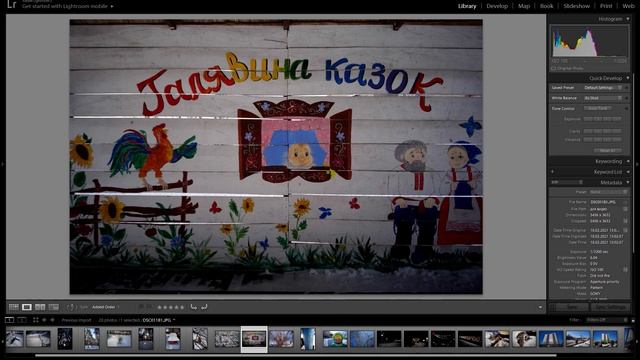Open White Balance As Shot dropdown
The image size is (640, 360).
click(602, 98)
